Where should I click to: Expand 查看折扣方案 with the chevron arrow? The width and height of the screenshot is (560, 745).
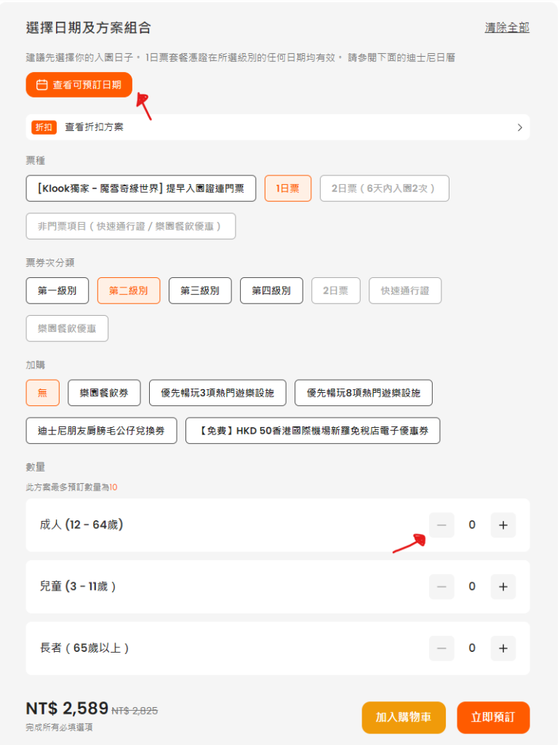519,127
